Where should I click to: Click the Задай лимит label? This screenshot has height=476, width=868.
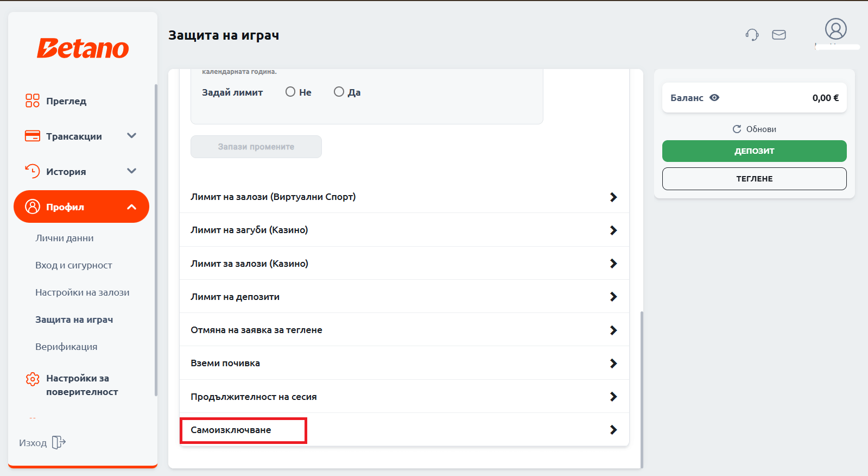tap(232, 92)
